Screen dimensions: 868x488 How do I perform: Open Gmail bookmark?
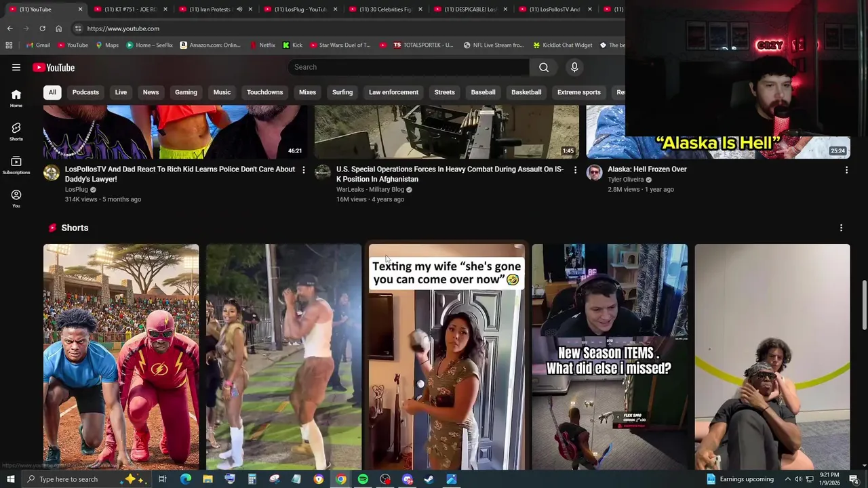click(37, 45)
